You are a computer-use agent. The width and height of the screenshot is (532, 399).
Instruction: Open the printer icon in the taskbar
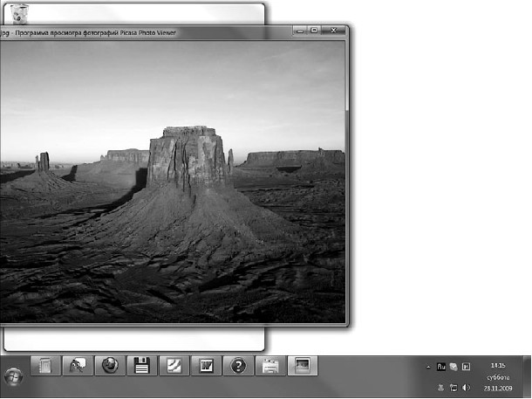tap(269, 367)
